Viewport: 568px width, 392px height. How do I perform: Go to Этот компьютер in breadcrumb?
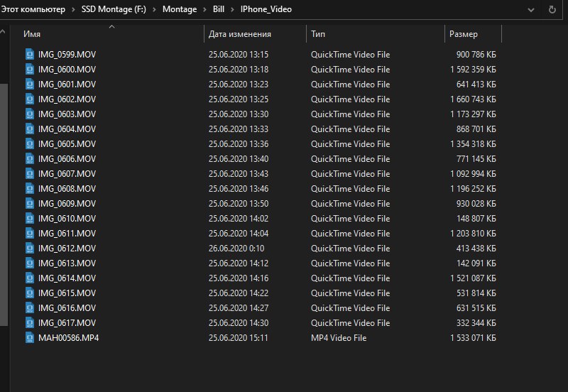(x=33, y=9)
